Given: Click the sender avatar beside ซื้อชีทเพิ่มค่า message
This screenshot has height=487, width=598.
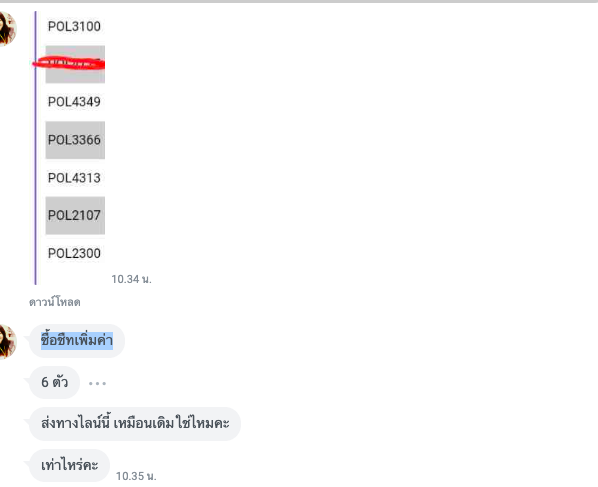Looking at the screenshot, I should pos(8,342).
